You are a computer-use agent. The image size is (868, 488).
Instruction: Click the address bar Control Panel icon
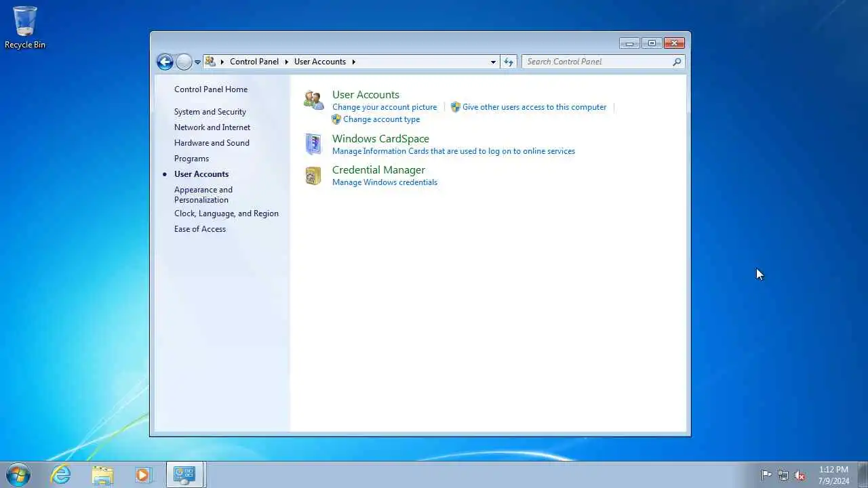(x=210, y=62)
